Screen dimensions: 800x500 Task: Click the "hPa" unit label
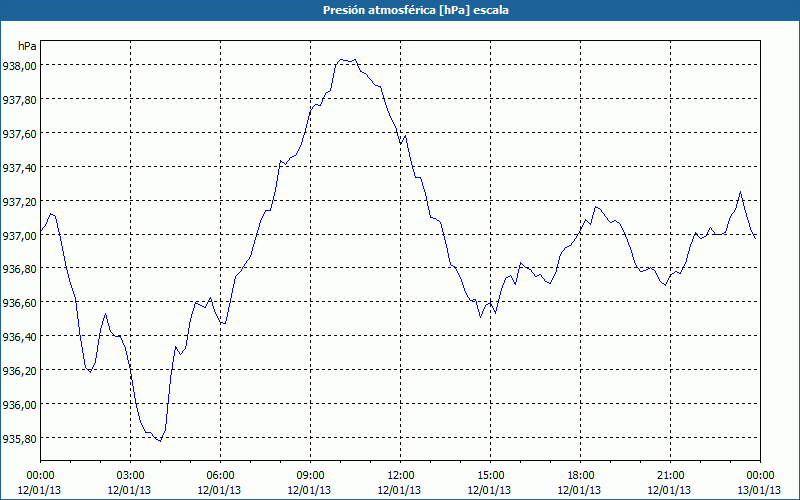click(x=27, y=46)
